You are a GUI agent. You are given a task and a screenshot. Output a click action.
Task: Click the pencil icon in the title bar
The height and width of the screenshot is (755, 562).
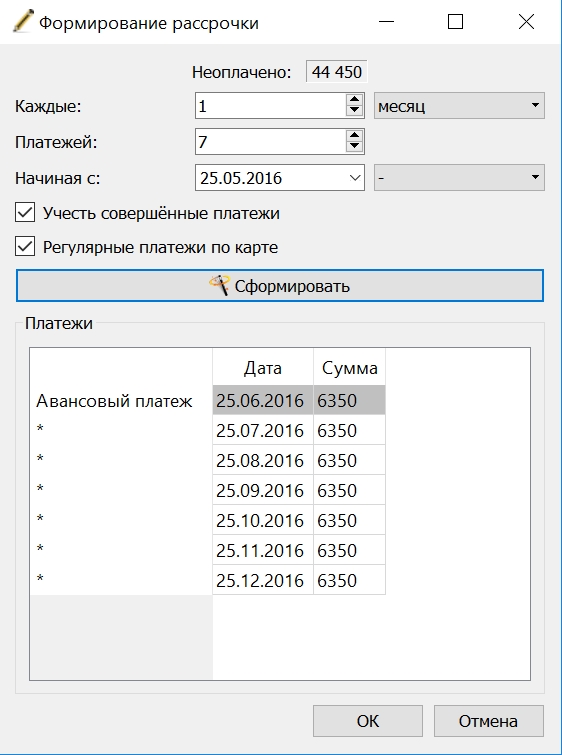[23, 21]
